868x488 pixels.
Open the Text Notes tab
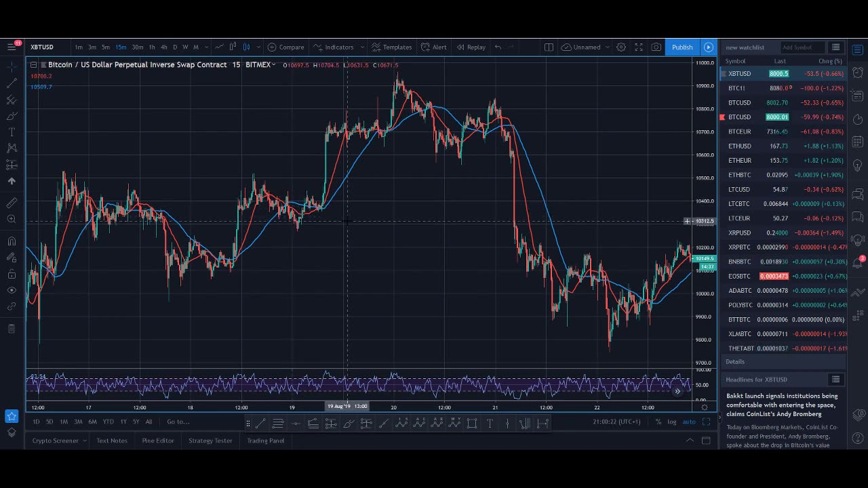(x=112, y=441)
